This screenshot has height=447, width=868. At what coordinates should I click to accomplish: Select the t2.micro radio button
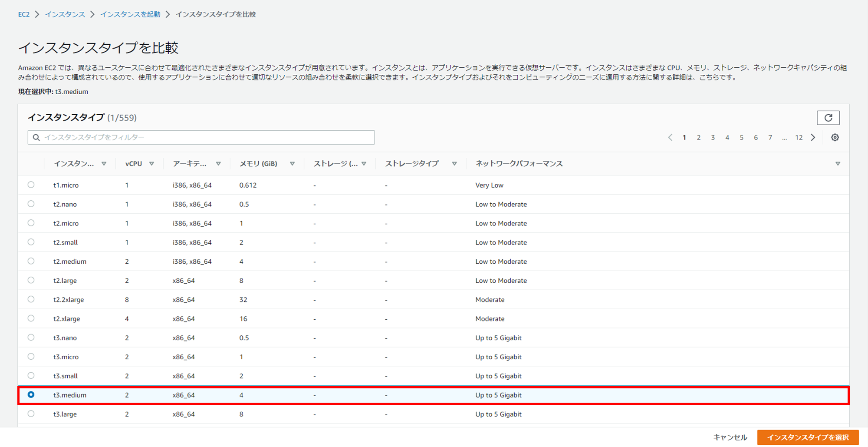pyautogui.click(x=31, y=223)
